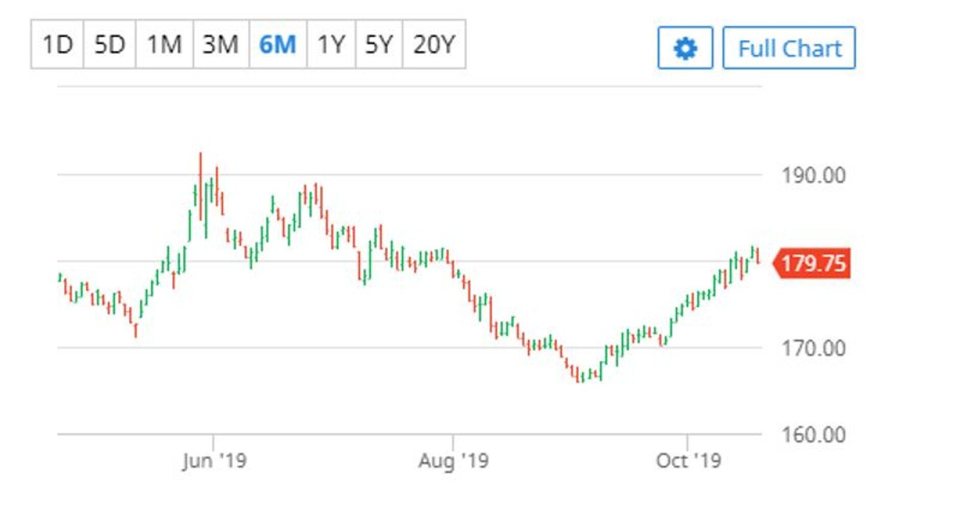
Task: Click the active 6M range tab
Action: click(278, 44)
